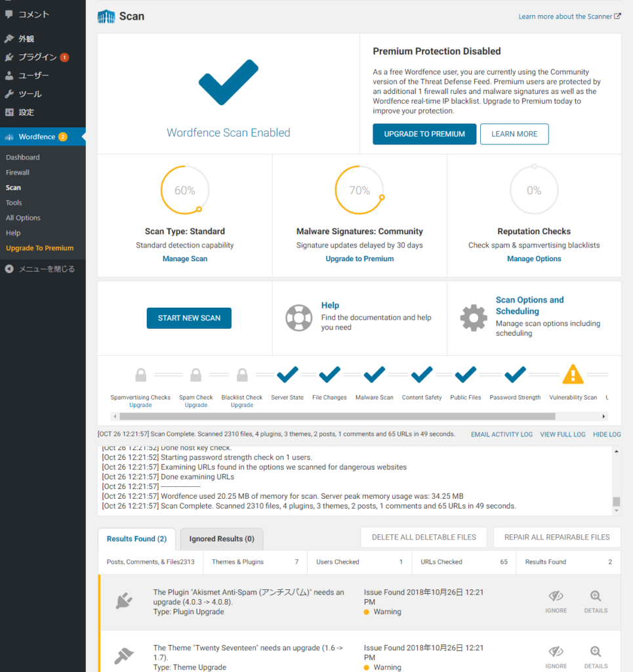Click the Vulnerability Scan warning triangle icon
This screenshot has width=633, height=672.
point(573,374)
